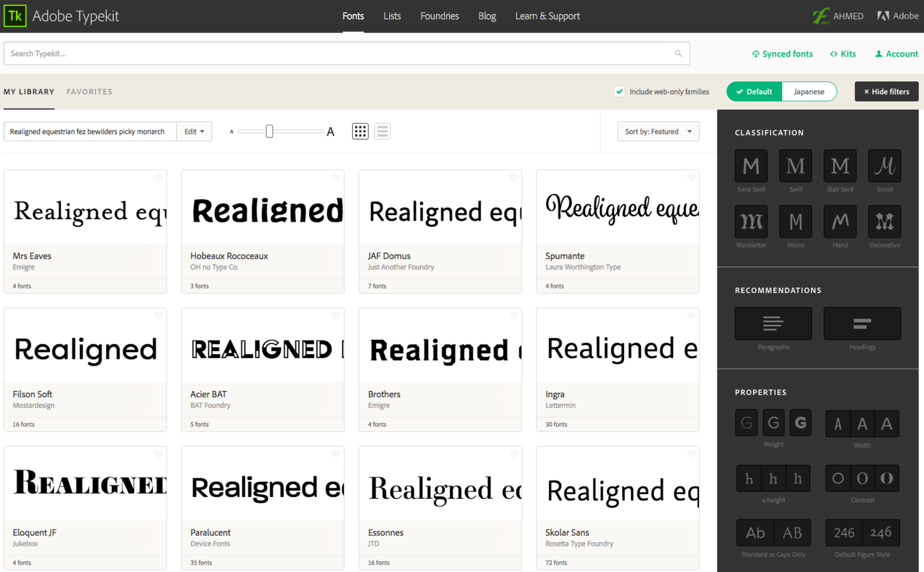The image size is (924, 572).
Task: Open Synced fonts link
Action: (782, 54)
